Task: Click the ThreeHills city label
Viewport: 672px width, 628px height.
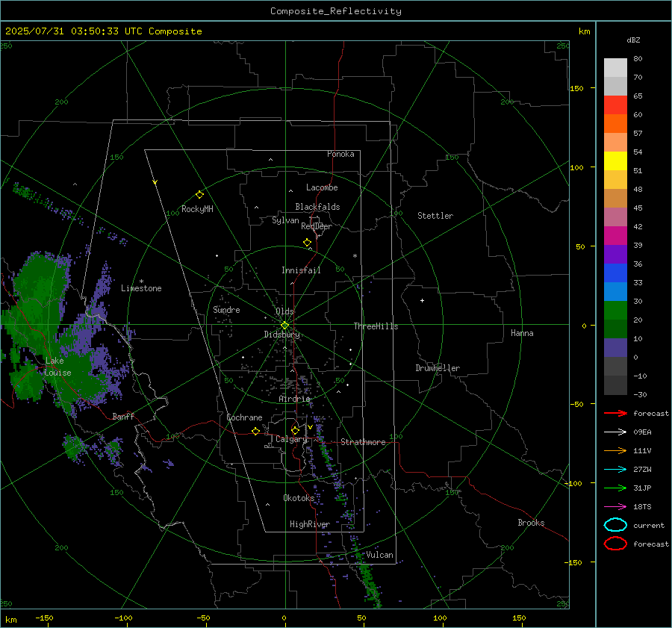Action: 376,326
